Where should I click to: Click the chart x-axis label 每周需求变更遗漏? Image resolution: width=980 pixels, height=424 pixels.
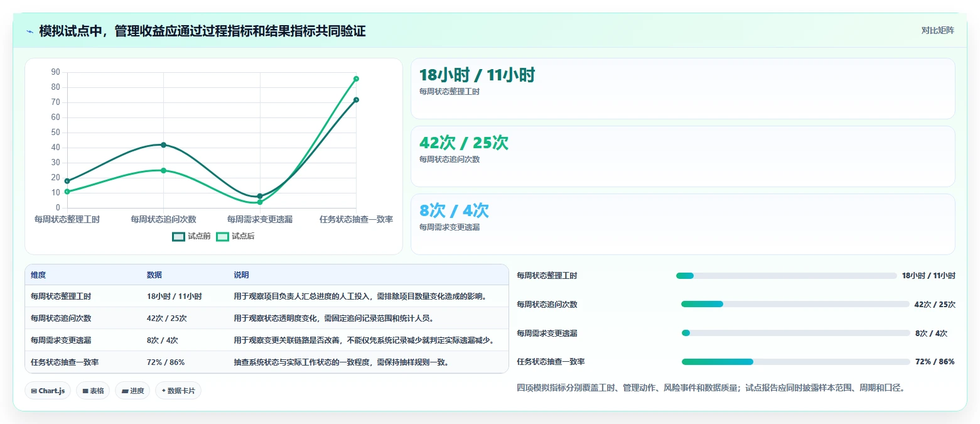(x=260, y=219)
